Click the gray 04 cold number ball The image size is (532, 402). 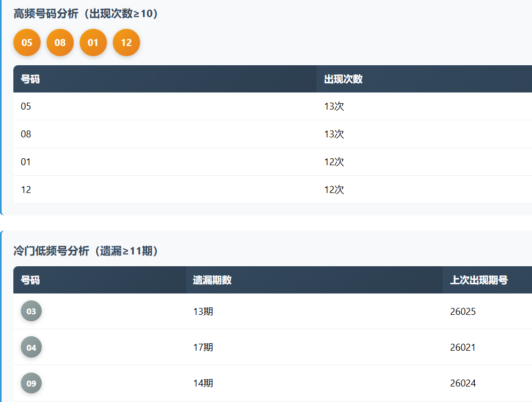[x=31, y=347]
